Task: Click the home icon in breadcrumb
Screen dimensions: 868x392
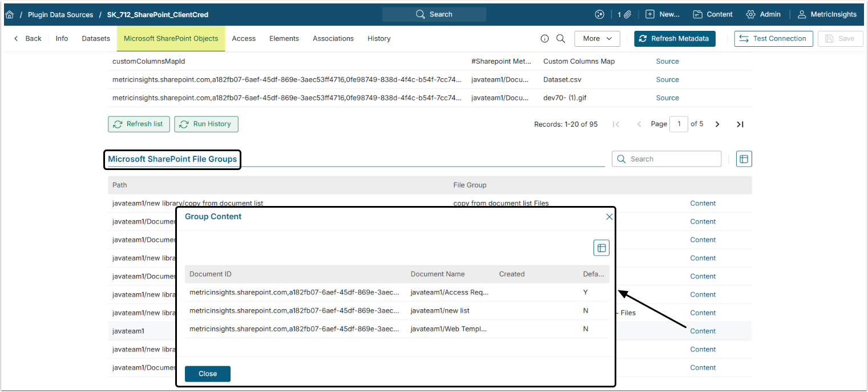Action: [x=9, y=15]
